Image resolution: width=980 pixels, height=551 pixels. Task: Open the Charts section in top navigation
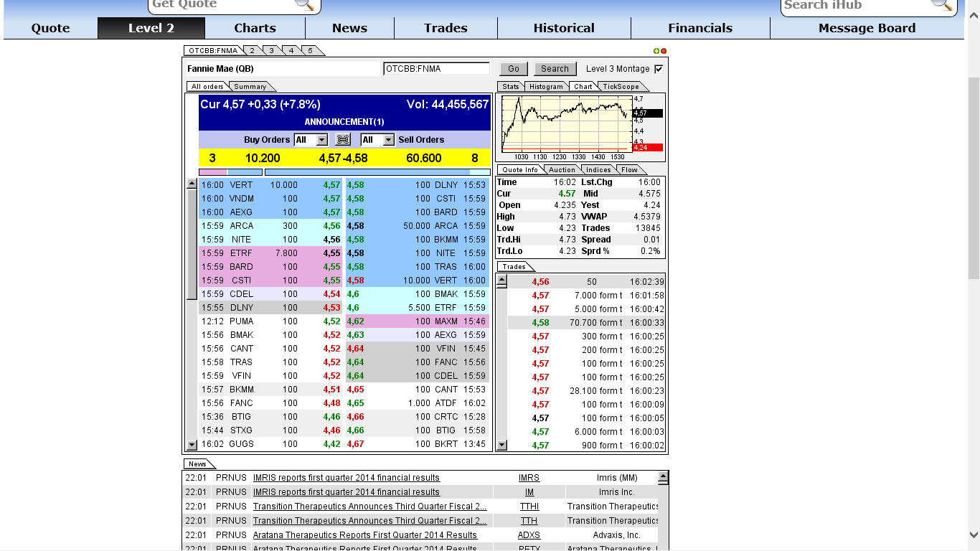pyautogui.click(x=255, y=28)
